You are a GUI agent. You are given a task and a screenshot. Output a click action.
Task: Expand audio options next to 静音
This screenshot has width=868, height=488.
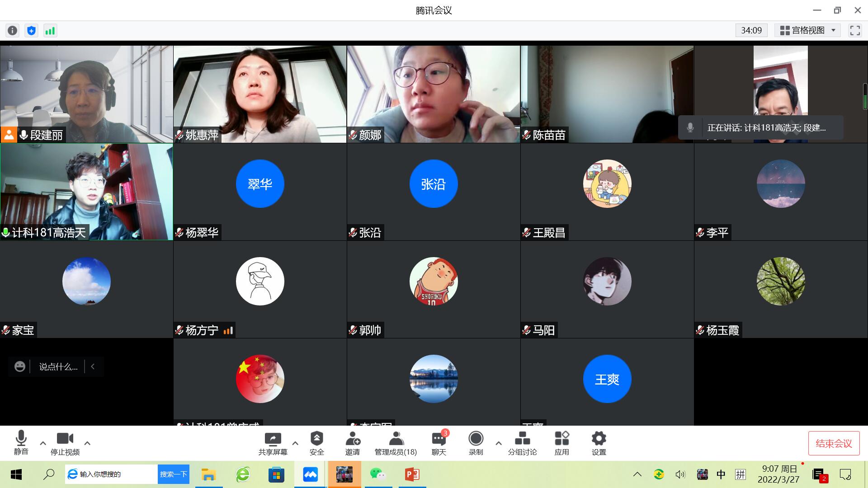pos(43,443)
